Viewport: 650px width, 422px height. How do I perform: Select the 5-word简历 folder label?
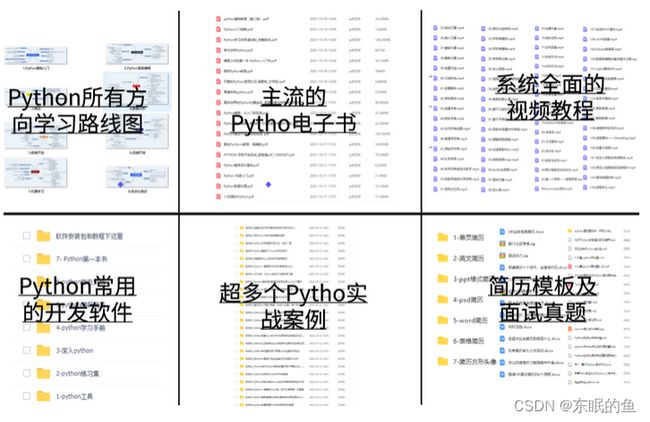[x=471, y=320]
